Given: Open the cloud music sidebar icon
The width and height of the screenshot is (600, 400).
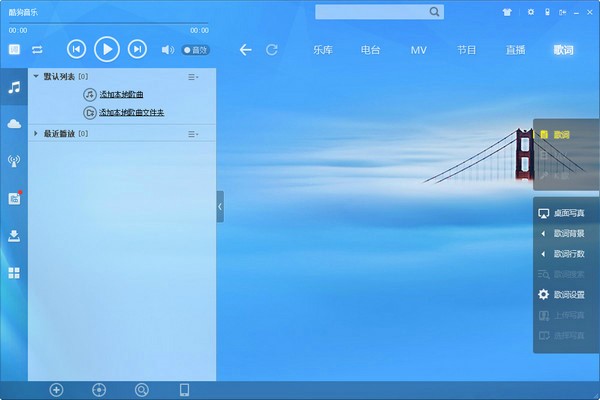Looking at the screenshot, I should click(14, 124).
